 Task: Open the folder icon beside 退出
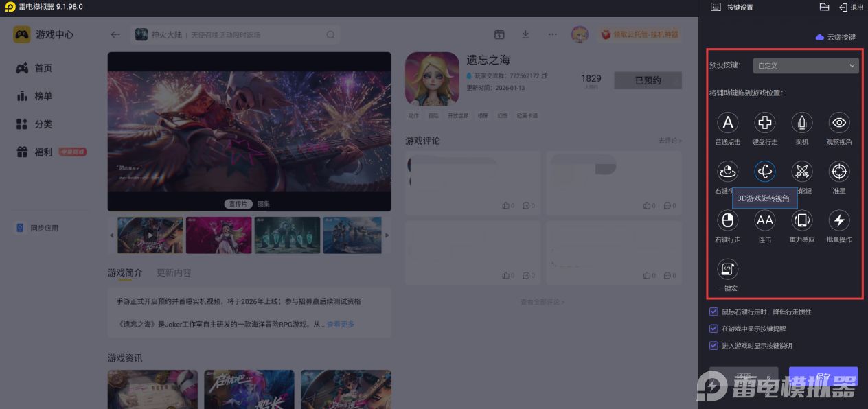tap(825, 7)
